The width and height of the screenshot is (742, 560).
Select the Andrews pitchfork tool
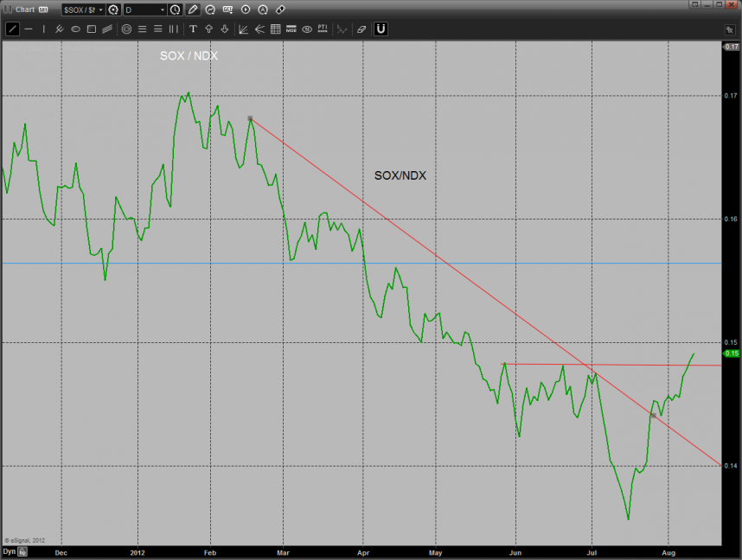[x=59, y=29]
